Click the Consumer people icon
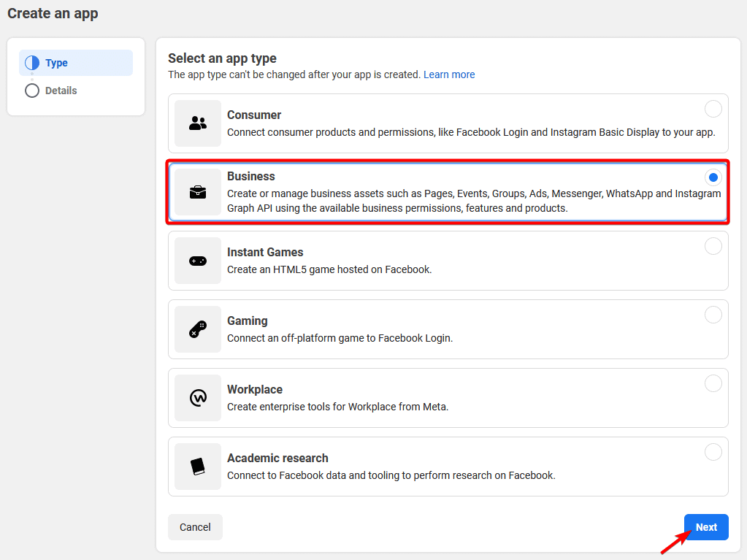This screenshot has width=747, height=560. (x=197, y=124)
